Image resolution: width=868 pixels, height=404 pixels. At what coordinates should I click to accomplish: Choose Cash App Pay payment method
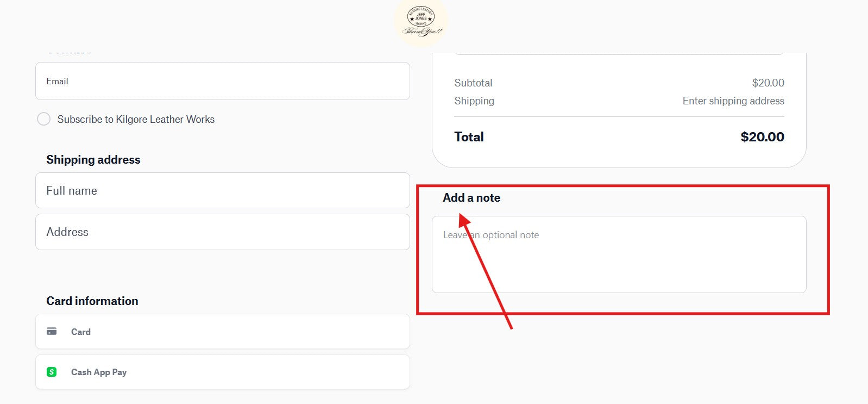(x=223, y=372)
